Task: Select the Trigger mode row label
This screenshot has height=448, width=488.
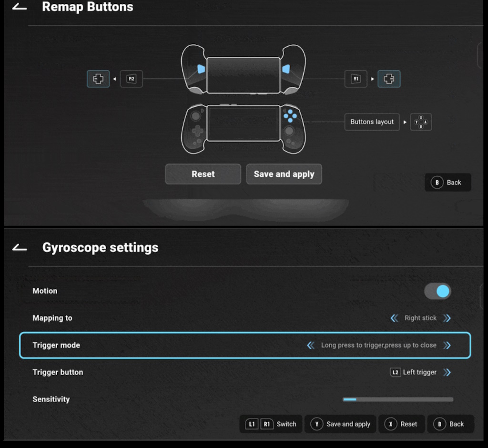Action: (56, 345)
